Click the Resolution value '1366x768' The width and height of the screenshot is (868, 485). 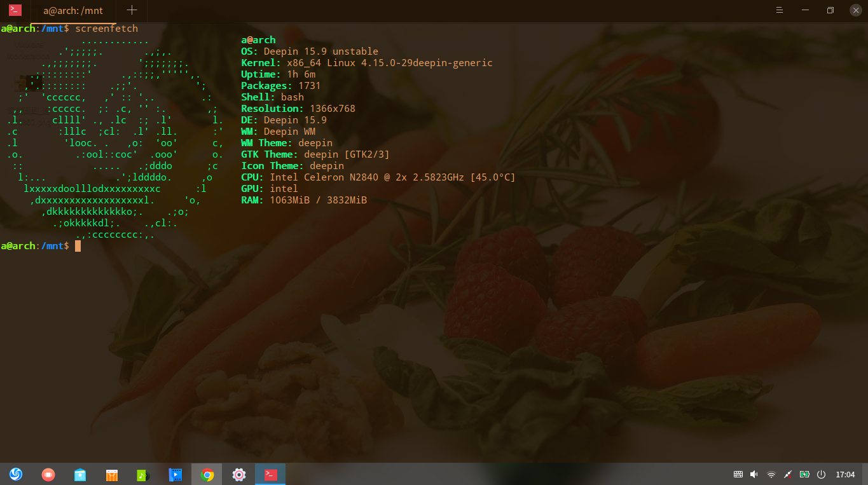tap(333, 109)
